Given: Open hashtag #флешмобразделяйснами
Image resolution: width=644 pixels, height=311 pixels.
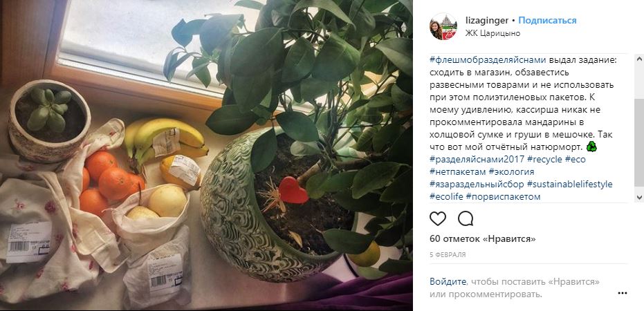Looking at the screenshot, I should coord(488,60).
